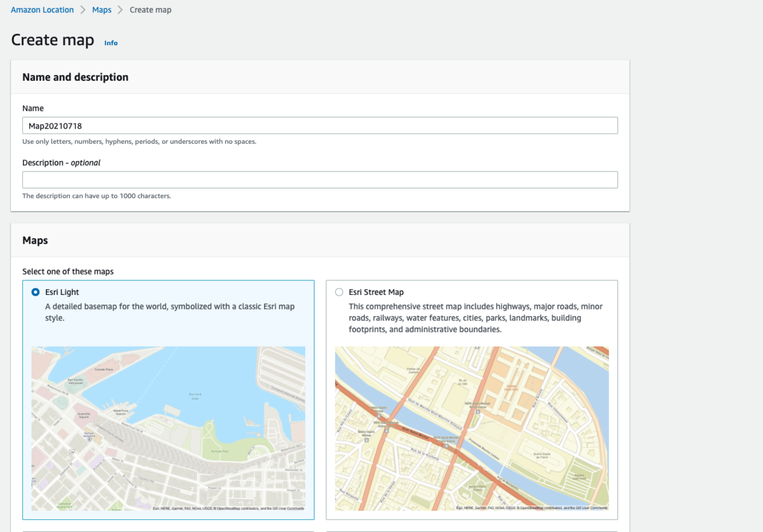Click the Name input field
Screen dimensions: 763x532
[320, 125]
